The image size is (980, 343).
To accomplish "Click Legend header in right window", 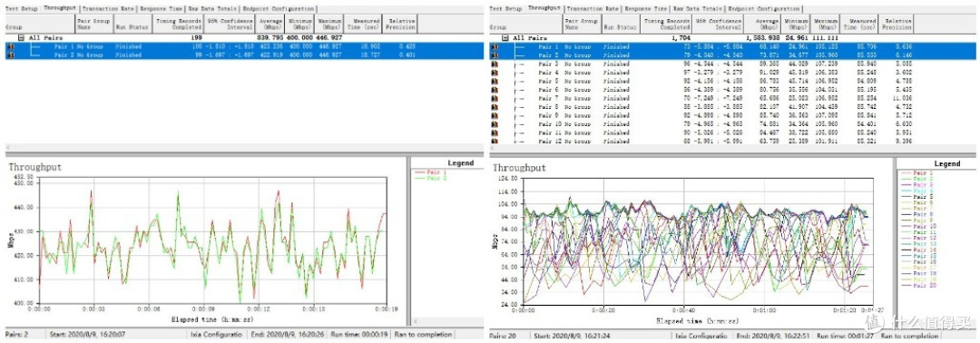I will pyautogui.click(x=946, y=163).
